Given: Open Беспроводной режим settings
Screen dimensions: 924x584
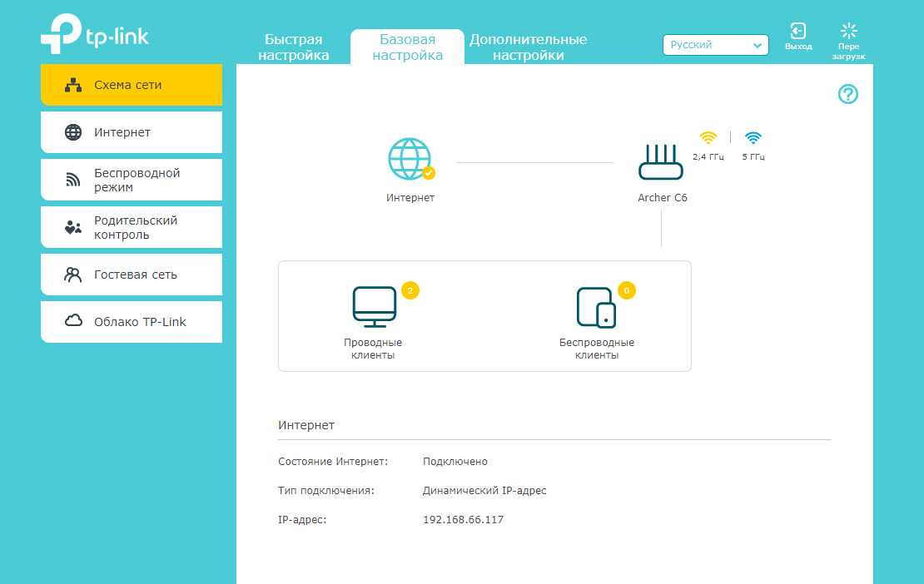Looking at the screenshot, I should tap(132, 180).
